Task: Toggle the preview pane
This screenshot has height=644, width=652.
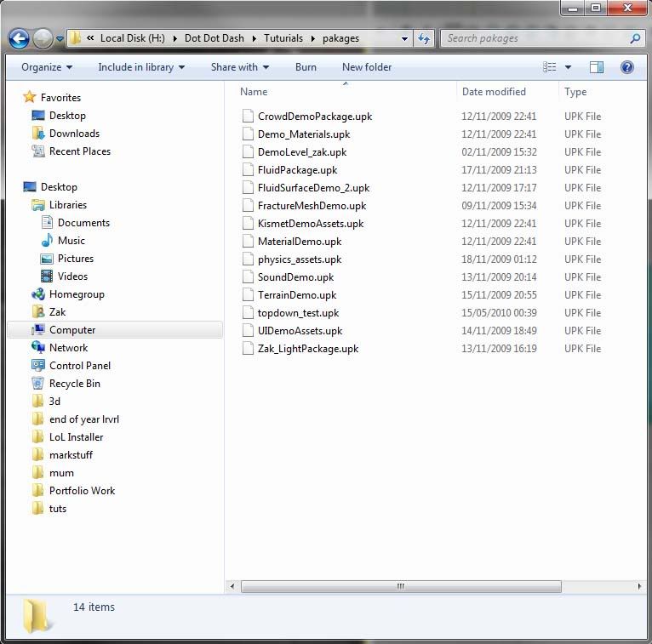Action: pos(597,67)
